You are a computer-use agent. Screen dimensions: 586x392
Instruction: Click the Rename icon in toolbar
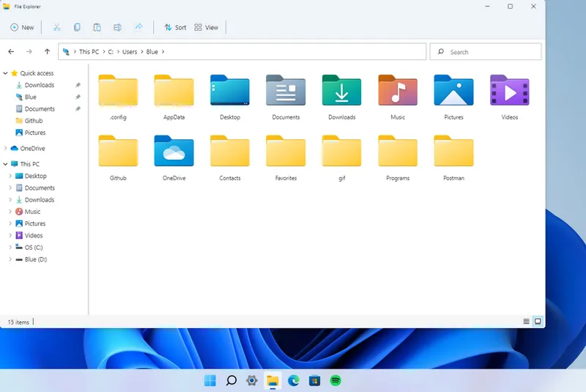117,27
